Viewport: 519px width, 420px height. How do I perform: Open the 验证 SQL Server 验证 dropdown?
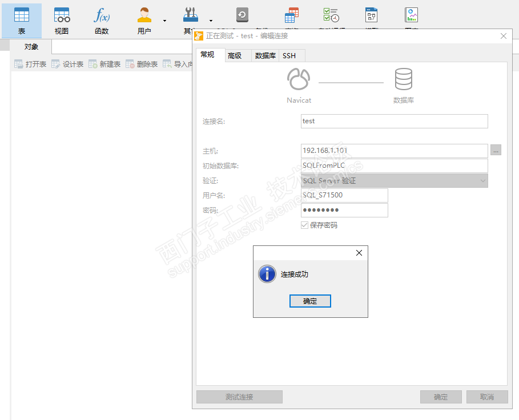(x=394, y=180)
